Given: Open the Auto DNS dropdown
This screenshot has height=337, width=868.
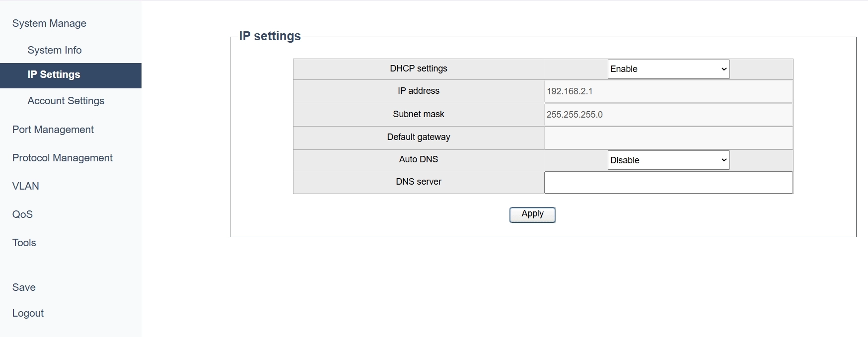Looking at the screenshot, I should pos(668,160).
